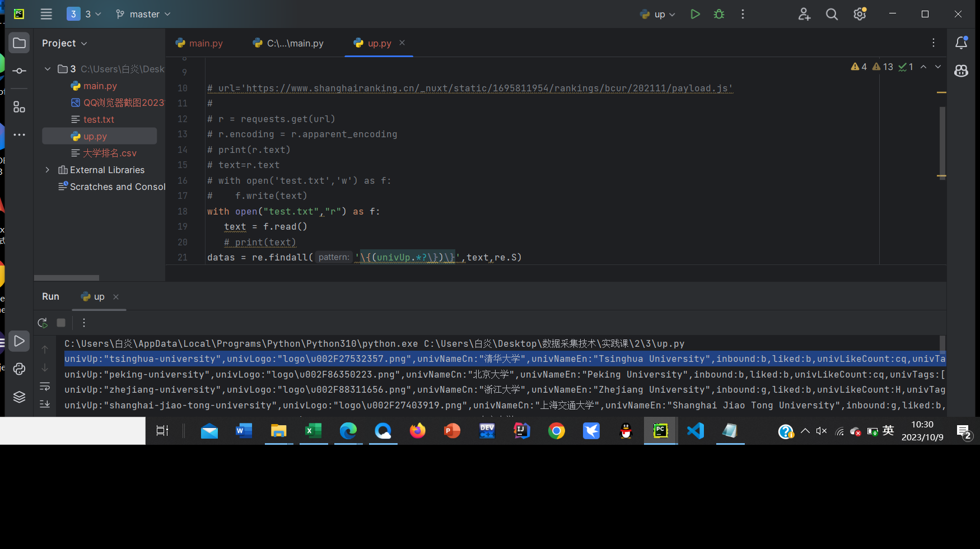Open the editor tabs options menu
This screenshot has height=549, width=980.
934,43
